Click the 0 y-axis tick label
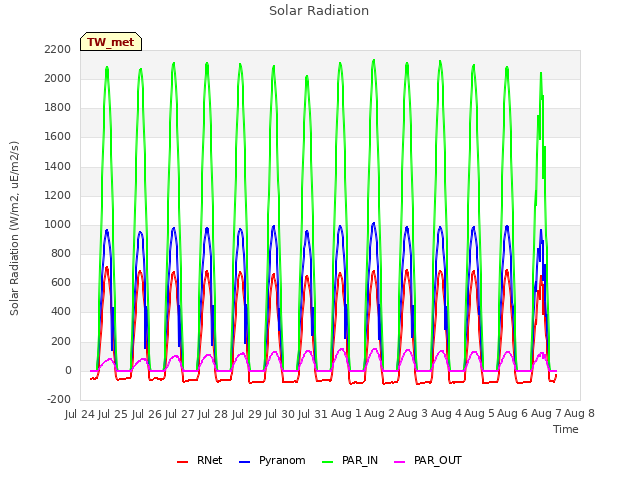Viewport: 640px width, 480px height. click(x=68, y=371)
